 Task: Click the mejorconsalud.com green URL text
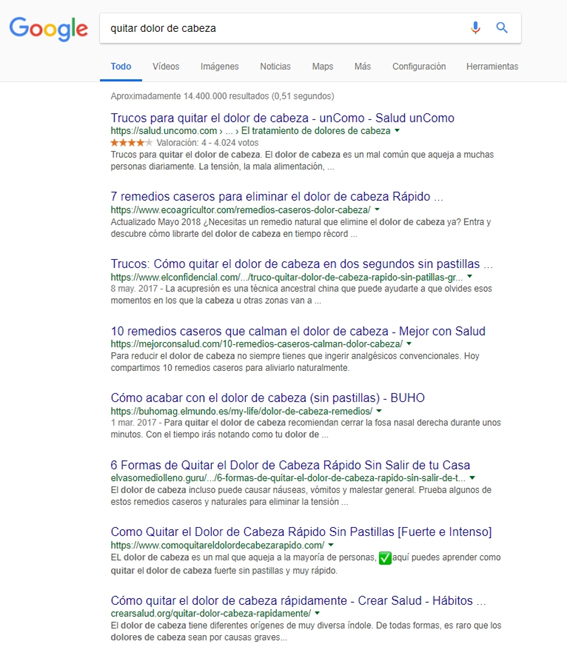click(256, 344)
